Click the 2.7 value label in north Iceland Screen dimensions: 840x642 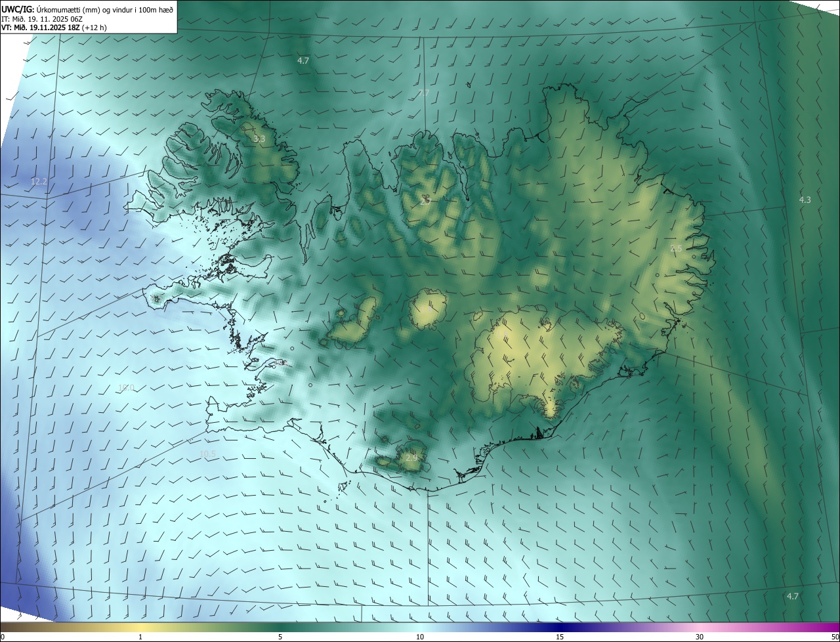point(425,201)
